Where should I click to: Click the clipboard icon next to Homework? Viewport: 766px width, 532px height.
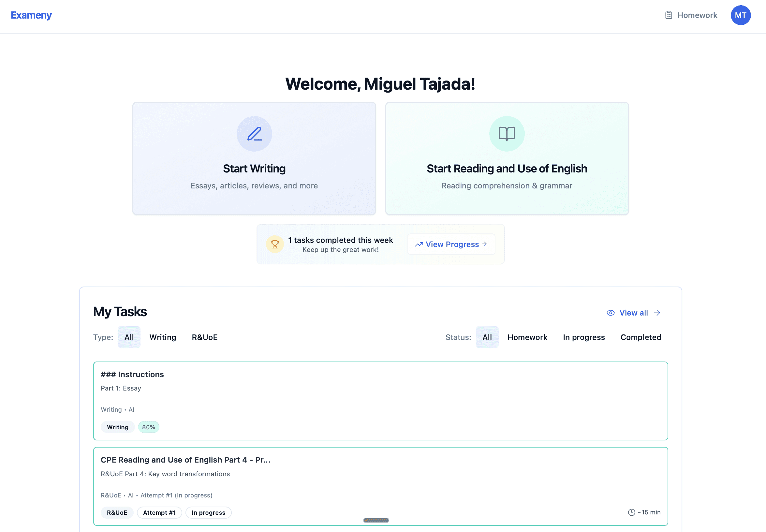click(669, 15)
